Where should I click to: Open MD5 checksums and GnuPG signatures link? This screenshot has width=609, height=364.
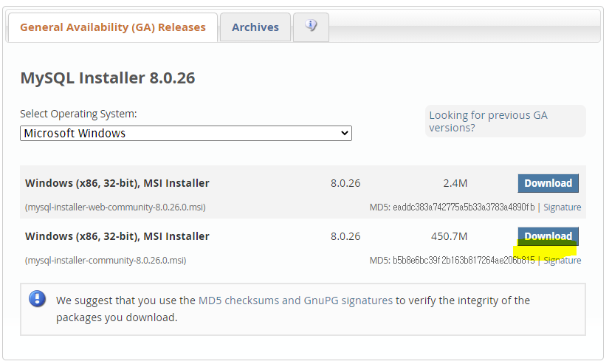(295, 301)
